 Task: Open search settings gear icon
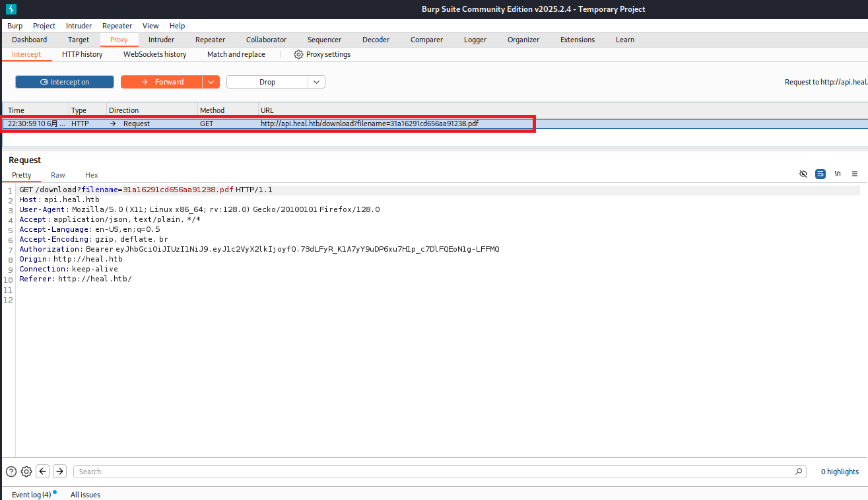click(26, 472)
